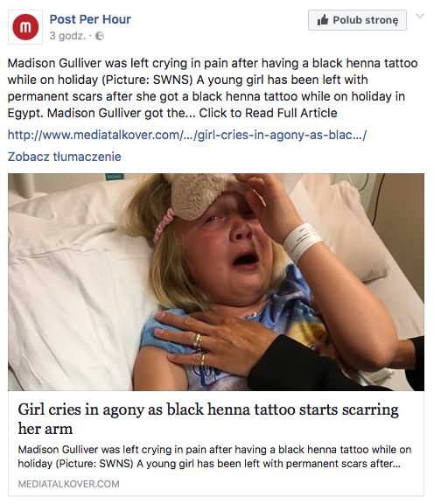Open the Post Per Hour page name

(x=90, y=19)
